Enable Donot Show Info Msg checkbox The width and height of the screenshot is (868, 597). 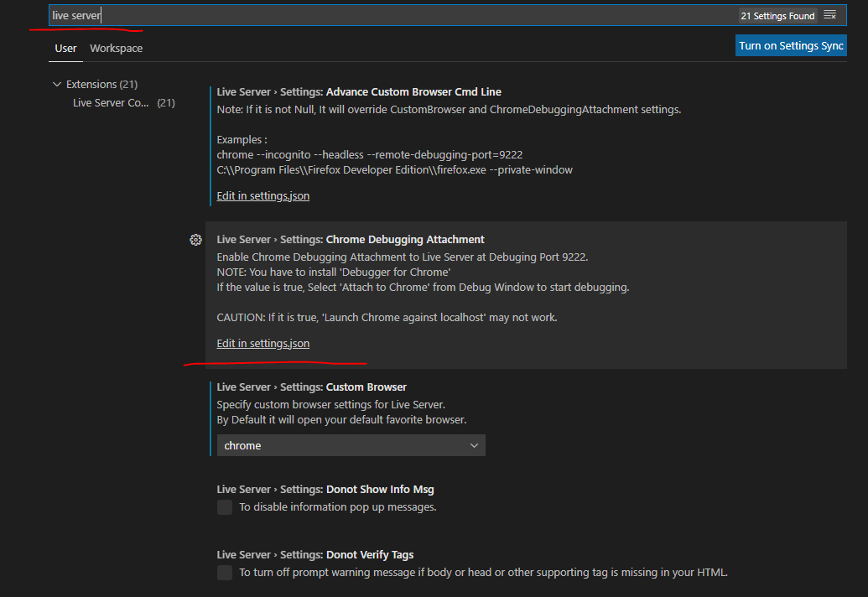point(225,507)
